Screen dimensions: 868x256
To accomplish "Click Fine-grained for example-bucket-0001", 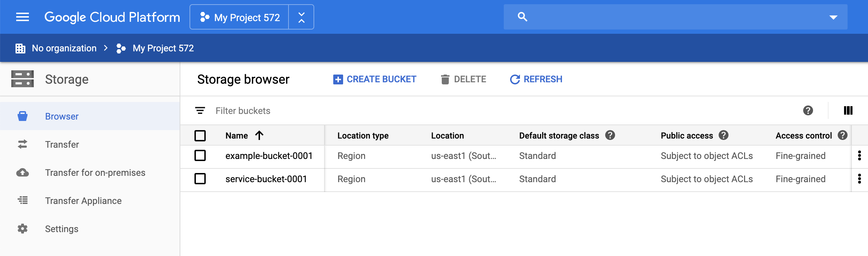I will coord(800,155).
